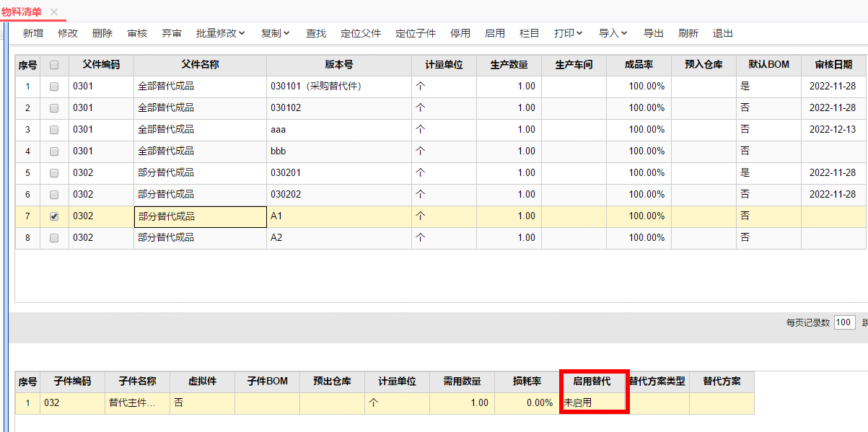868x432 pixels.
Task: Click the 子件名称 column header
Action: pos(137,382)
